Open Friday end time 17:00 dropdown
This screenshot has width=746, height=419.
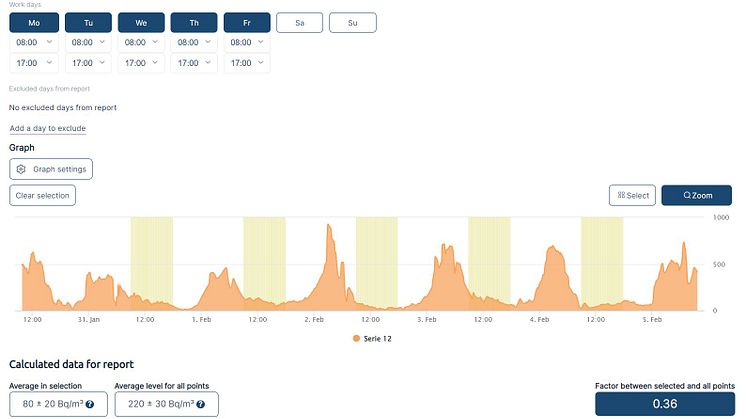(246, 64)
